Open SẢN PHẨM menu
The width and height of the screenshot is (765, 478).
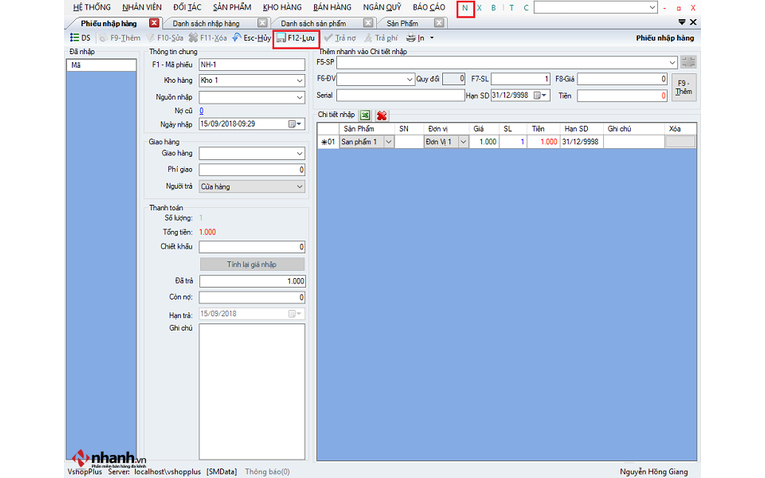(232, 7)
